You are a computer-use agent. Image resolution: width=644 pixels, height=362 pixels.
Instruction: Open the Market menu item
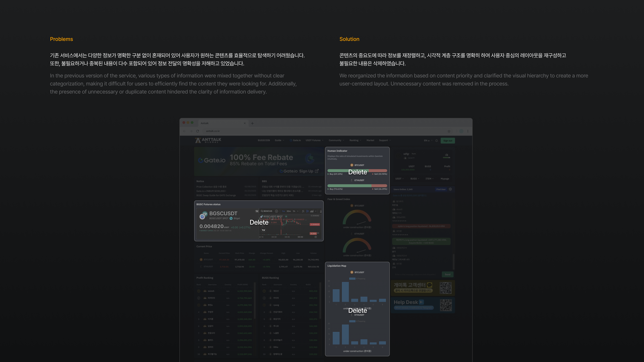(370, 140)
